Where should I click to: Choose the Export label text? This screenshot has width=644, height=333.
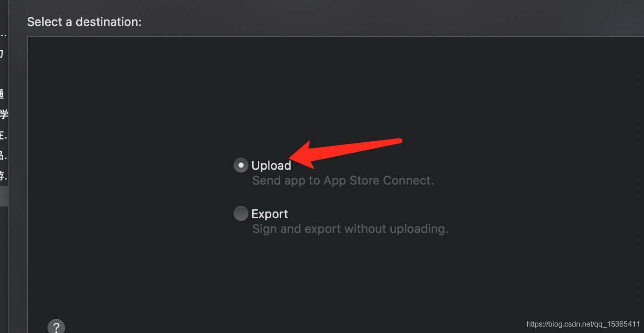pos(270,214)
